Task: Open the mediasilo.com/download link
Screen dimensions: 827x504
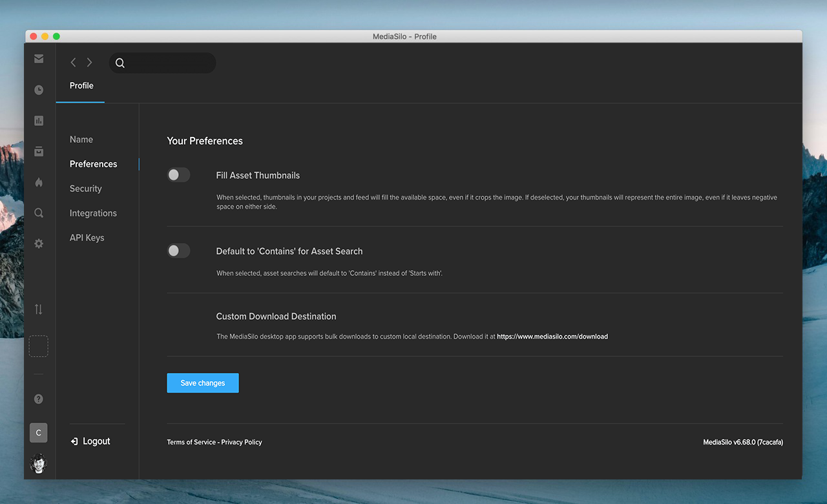Action: 552,337
